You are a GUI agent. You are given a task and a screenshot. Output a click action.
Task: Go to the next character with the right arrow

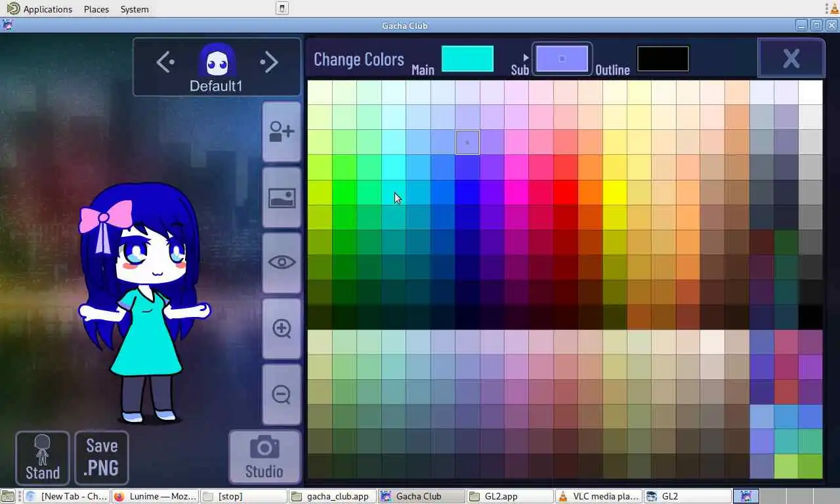tap(269, 62)
